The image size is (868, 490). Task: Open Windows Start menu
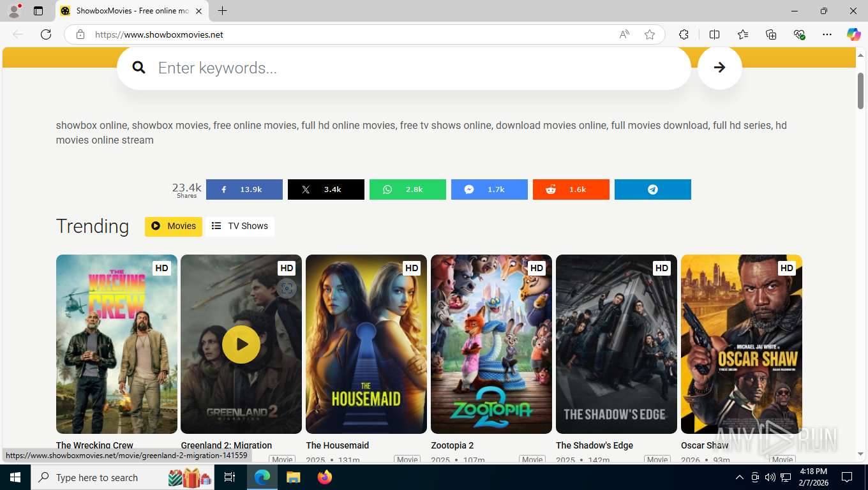click(x=15, y=477)
